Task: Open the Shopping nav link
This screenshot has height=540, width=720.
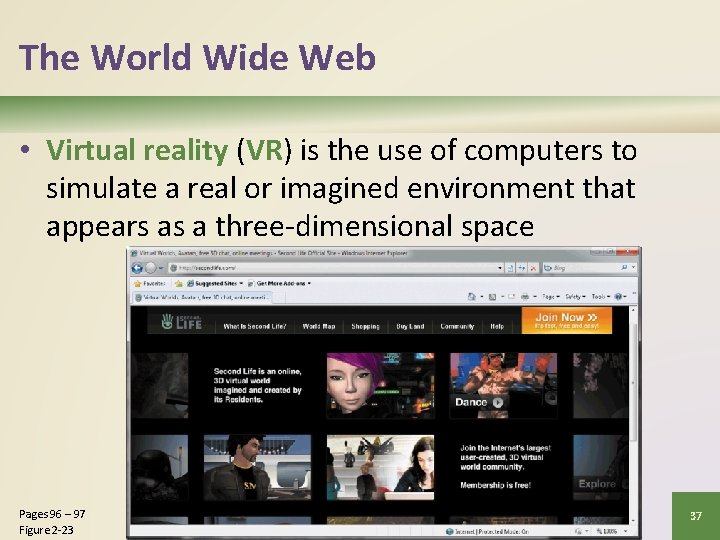Action: pos(366,326)
